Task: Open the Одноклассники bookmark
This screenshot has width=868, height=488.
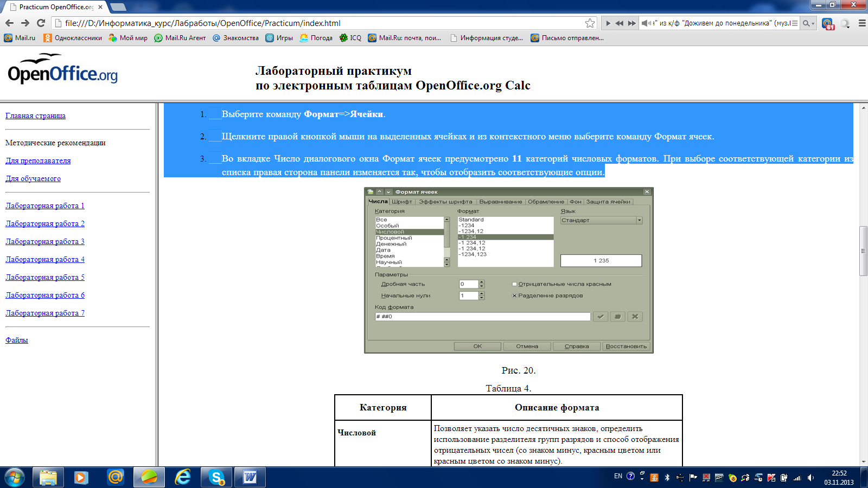Action: [x=73, y=38]
